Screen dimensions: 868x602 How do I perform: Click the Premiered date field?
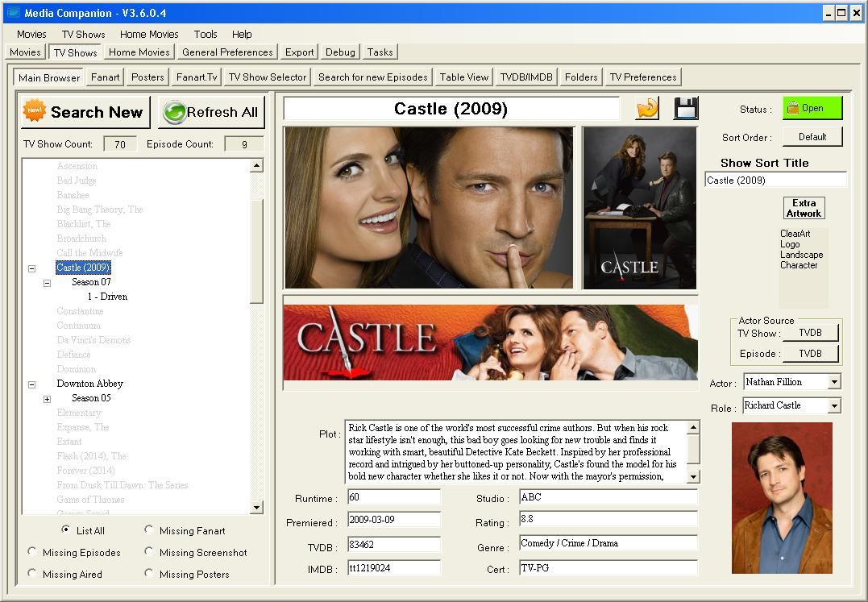[393, 520]
